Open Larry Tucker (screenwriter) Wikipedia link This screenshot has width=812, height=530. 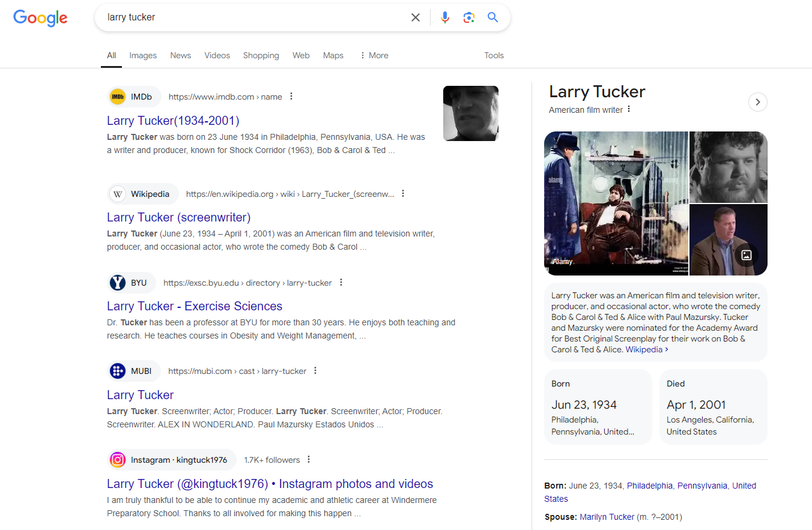(x=178, y=217)
